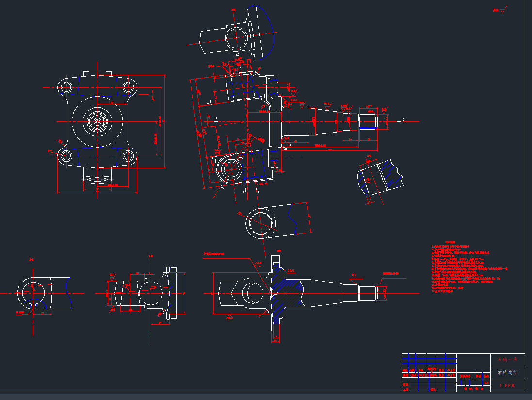Click the large bore in the top auxiliary view

point(236,37)
